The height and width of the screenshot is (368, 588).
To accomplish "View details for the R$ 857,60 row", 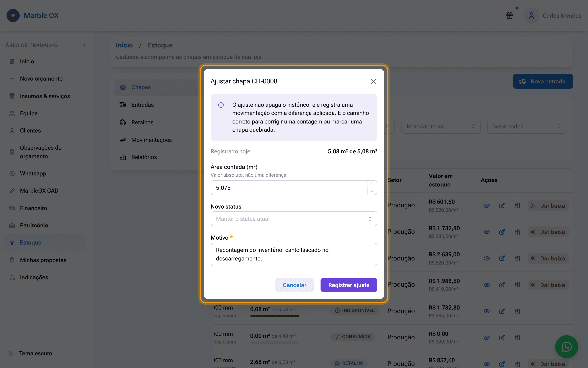I will [x=487, y=364].
